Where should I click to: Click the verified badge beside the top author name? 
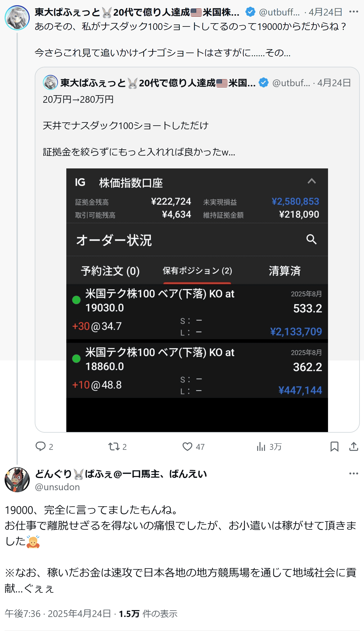250,12
